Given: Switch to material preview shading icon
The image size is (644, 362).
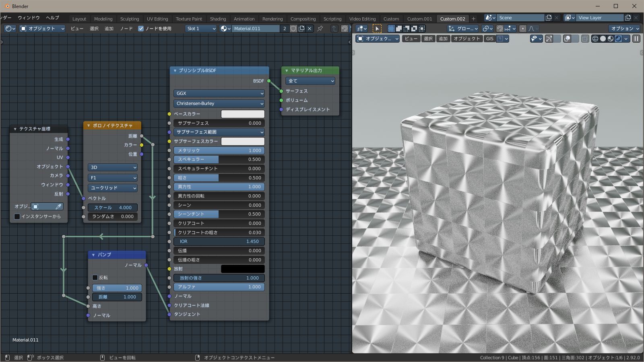Looking at the screenshot, I should tap(611, 39).
